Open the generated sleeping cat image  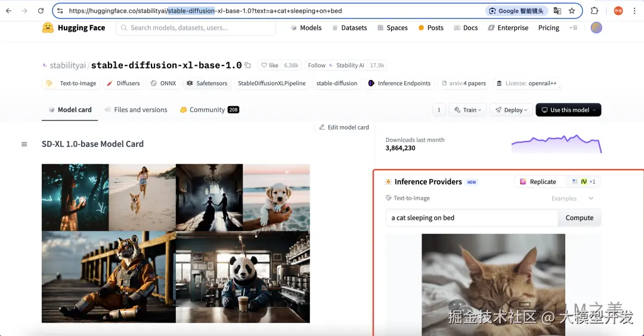[x=493, y=285]
